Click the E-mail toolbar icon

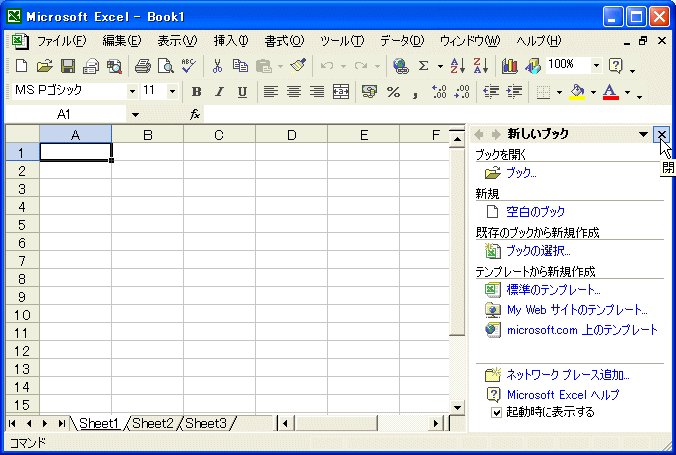tap(91, 66)
